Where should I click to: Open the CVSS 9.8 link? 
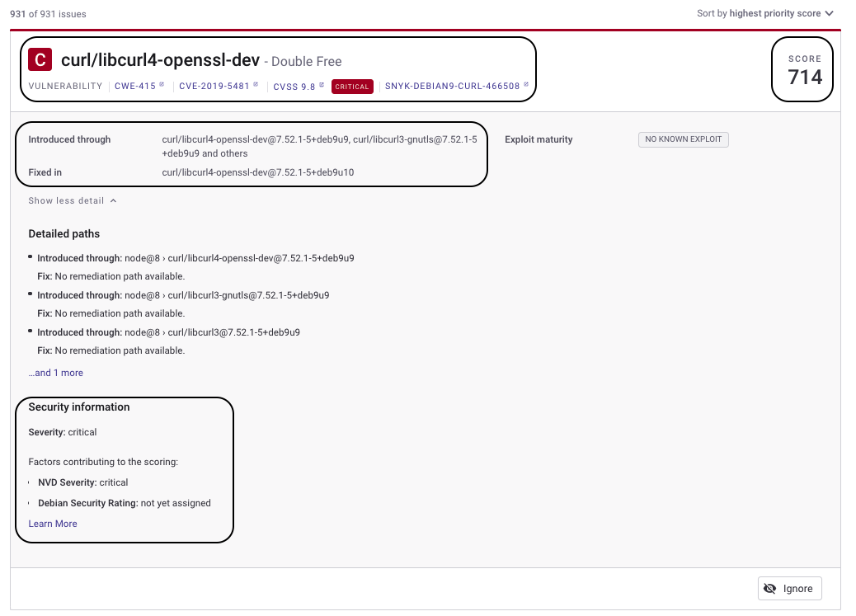click(x=294, y=87)
